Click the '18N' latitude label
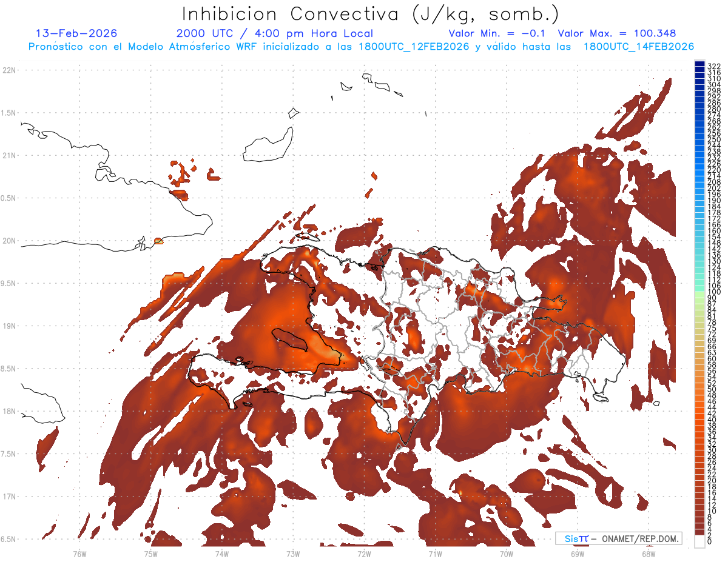 tap(9, 411)
